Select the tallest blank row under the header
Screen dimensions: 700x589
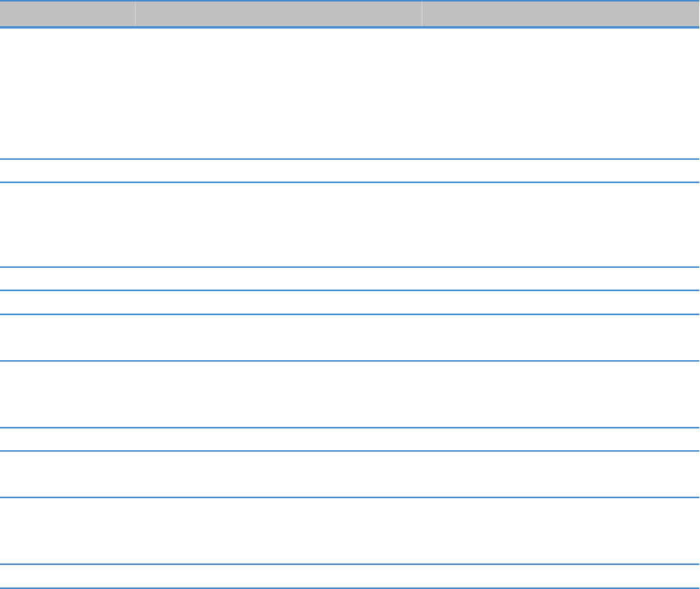[350, 93]
